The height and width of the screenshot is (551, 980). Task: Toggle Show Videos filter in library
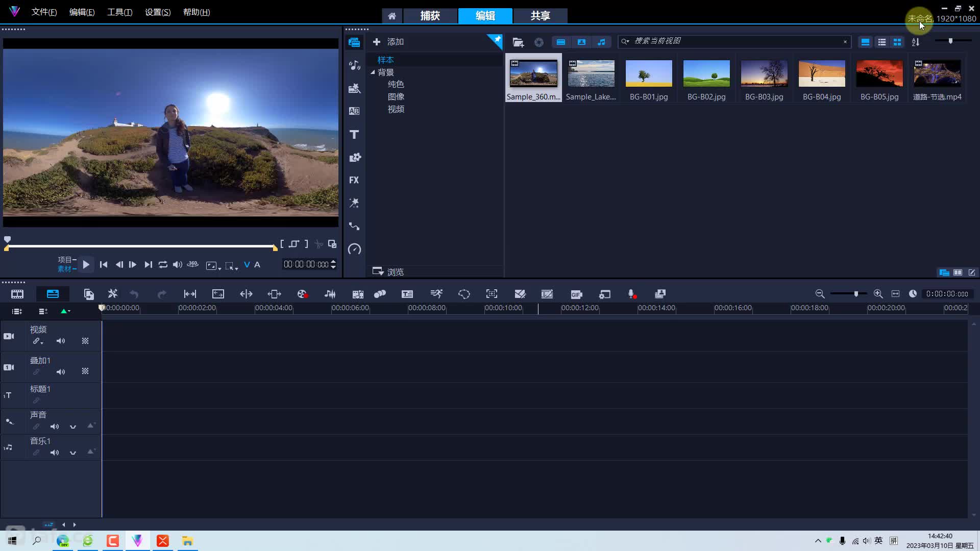(561, 42)
